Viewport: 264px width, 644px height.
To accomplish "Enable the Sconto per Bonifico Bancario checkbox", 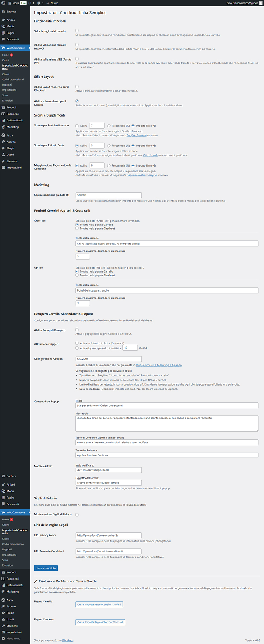I will [77, 126].
